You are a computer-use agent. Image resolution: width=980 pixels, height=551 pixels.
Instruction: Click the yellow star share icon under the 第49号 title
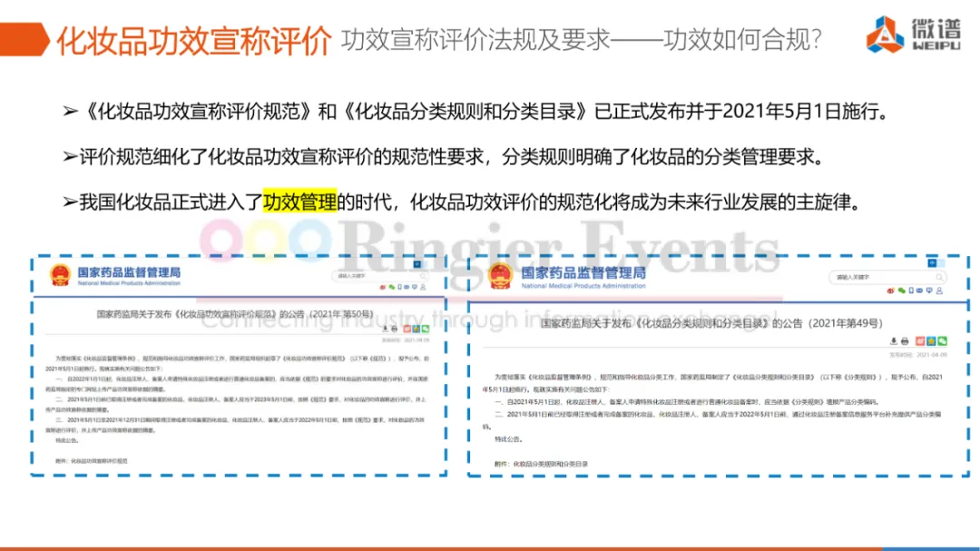[931, 340]
